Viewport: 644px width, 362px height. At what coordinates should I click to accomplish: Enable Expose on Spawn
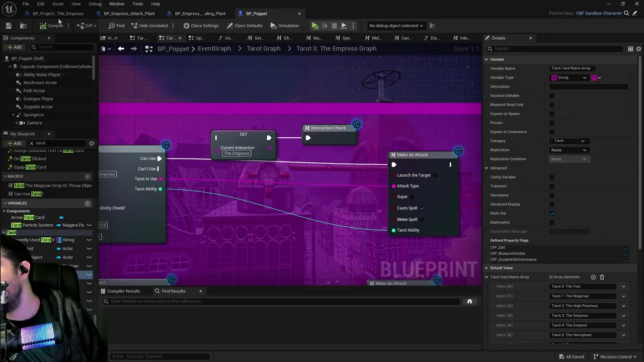tap(551, 114)
